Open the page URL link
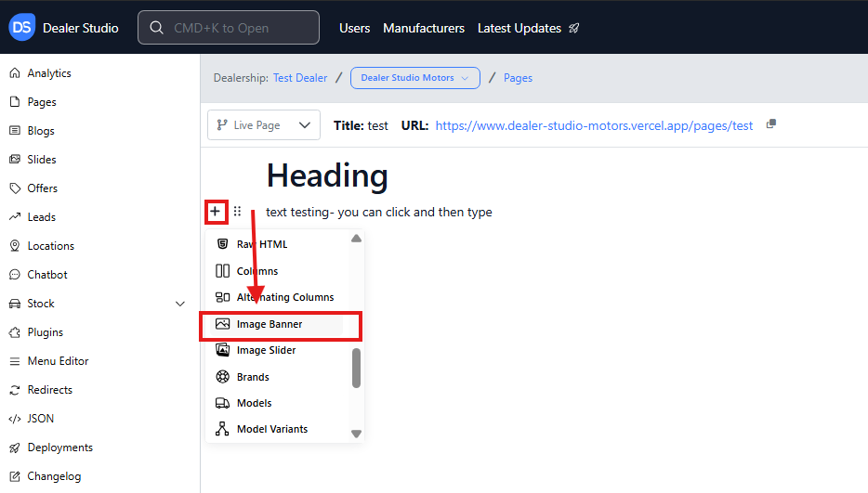The height and width of the screenshot is (493, 868). 594,125
